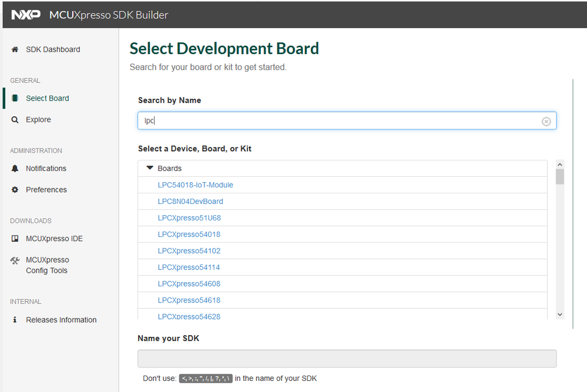
Task: Click the Notifications bell icon
Action: pyautogui.click(x=15, y=169)
